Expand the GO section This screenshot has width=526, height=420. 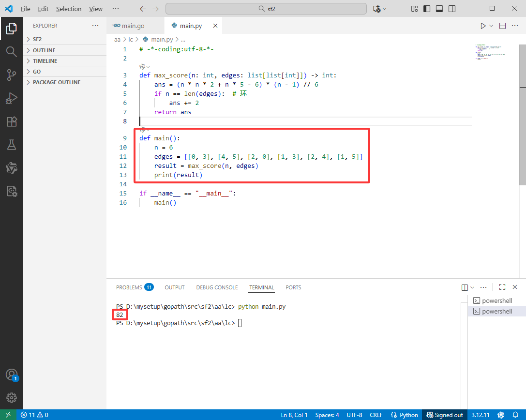pos(65,72)
